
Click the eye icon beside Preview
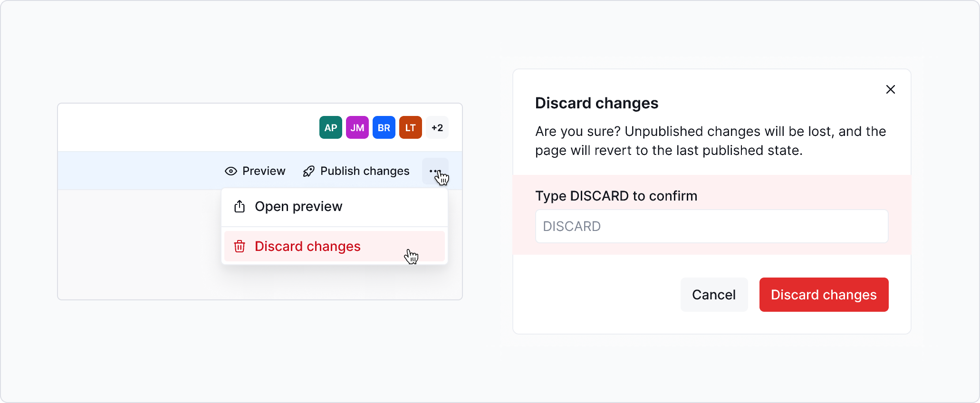pyautogui.click(x=231, y=171)
